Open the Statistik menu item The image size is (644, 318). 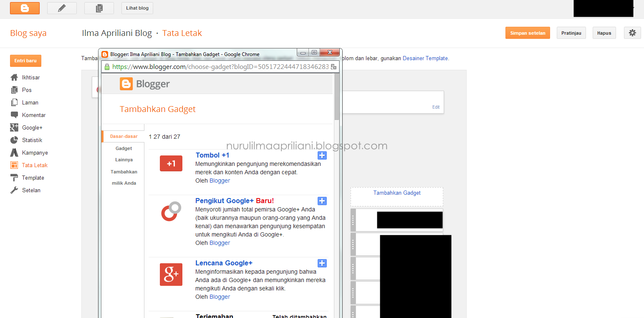point(32,140)
